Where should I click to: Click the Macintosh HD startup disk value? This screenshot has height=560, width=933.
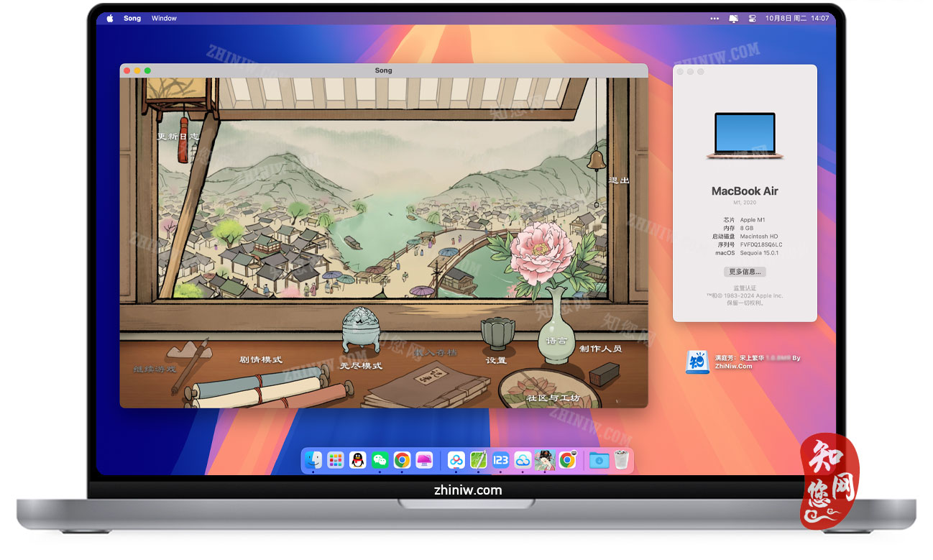759,236
